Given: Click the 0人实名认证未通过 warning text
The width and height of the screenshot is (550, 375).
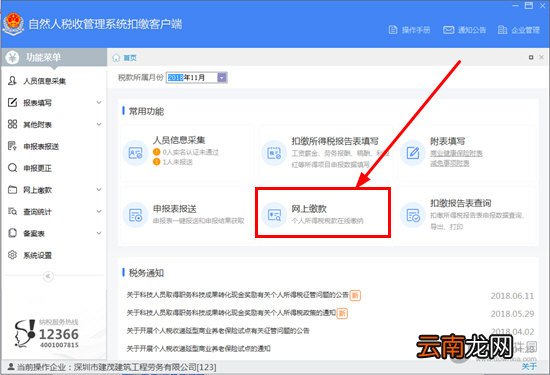Looking at the screenshot, I should (190, 152).
